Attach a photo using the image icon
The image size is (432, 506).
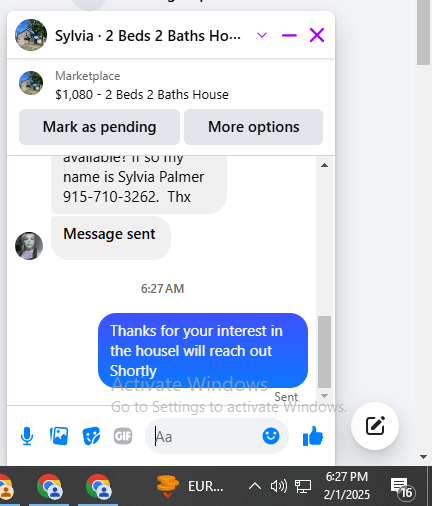tap(59, 436)
